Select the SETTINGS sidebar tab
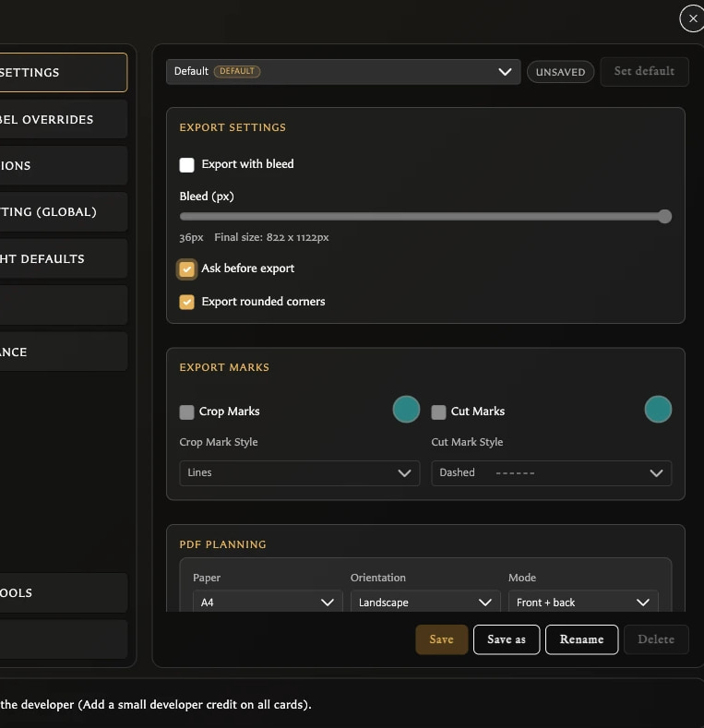Screen dimensions: 704x728 point(63,72)
